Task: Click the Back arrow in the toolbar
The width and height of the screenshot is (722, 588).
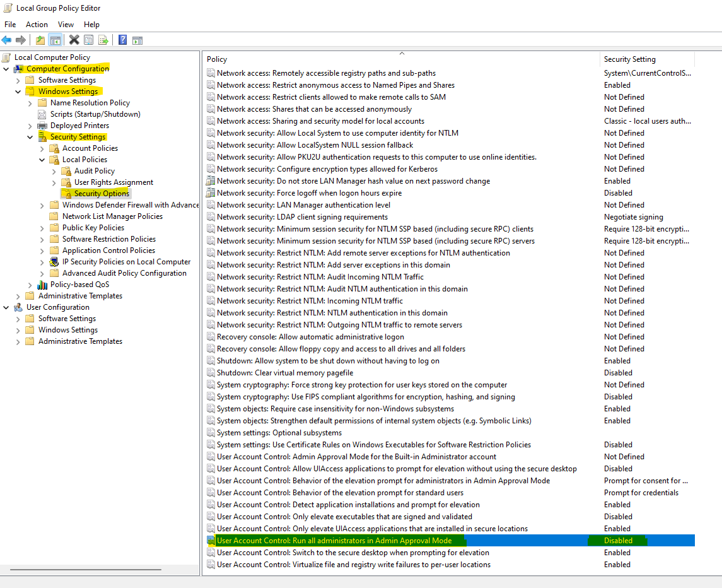Action: click(7, 40)
